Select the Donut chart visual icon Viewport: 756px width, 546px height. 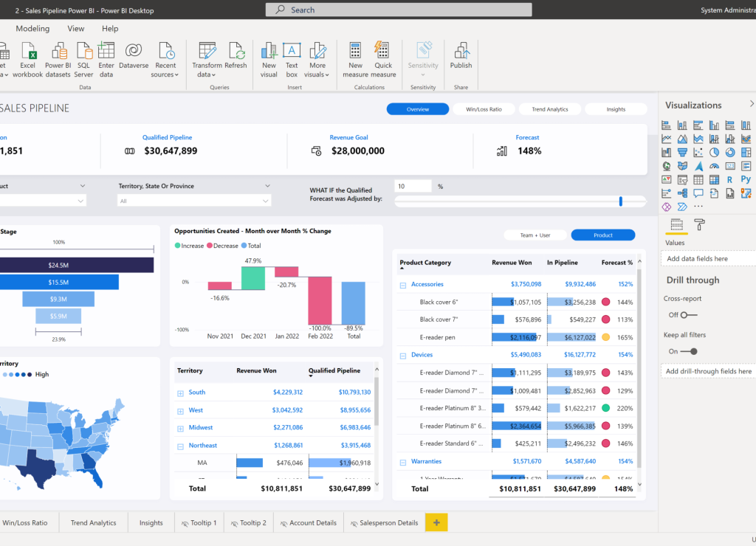tap(730, 153)
